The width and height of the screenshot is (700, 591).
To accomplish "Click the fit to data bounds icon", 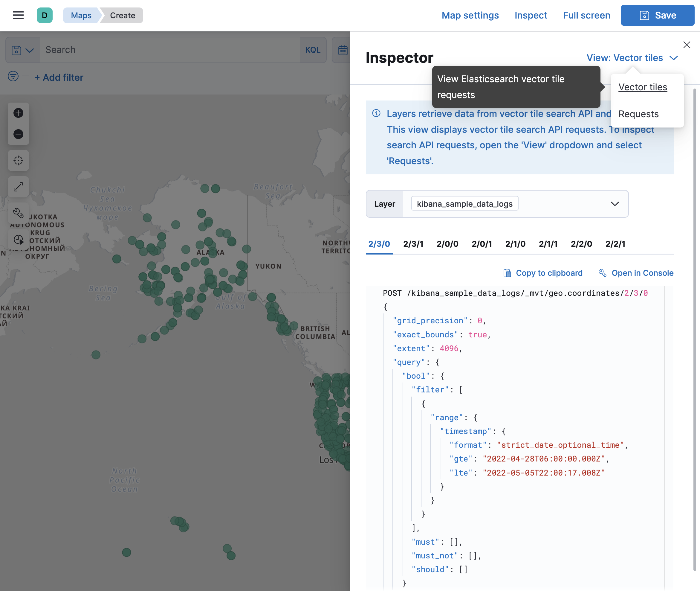I will [19, 161].
